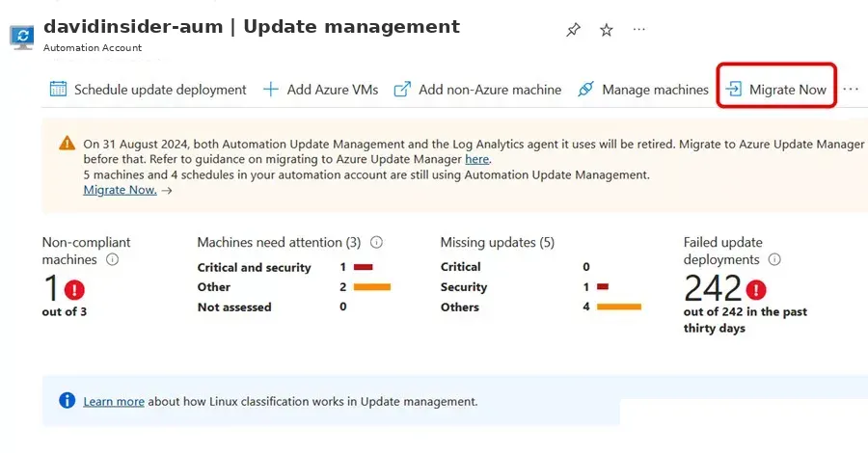
Task: Select 'Critical and security' label
Action: tap(254, 267)
